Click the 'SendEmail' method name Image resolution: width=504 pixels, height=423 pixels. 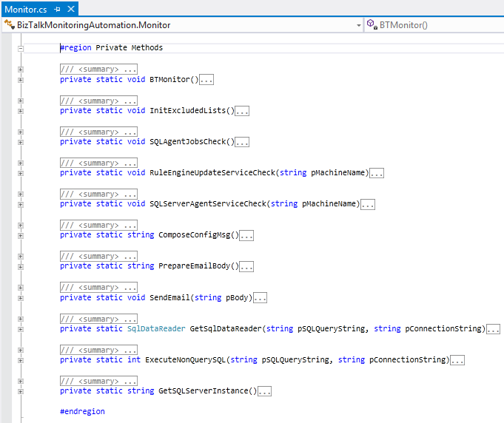point(169,298)
